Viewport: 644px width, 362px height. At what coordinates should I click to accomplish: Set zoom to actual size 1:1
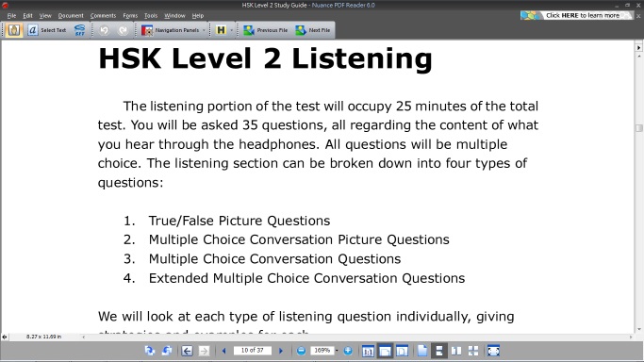[368, 351]
